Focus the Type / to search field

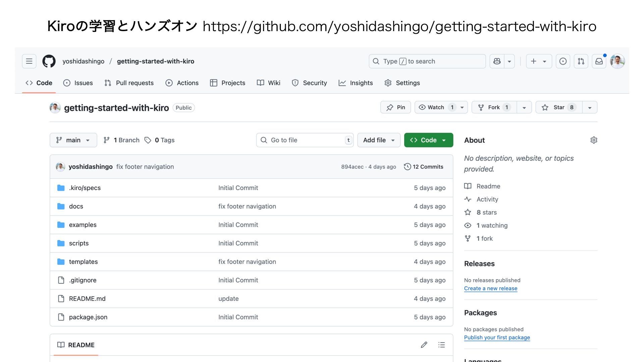(427, 61)
